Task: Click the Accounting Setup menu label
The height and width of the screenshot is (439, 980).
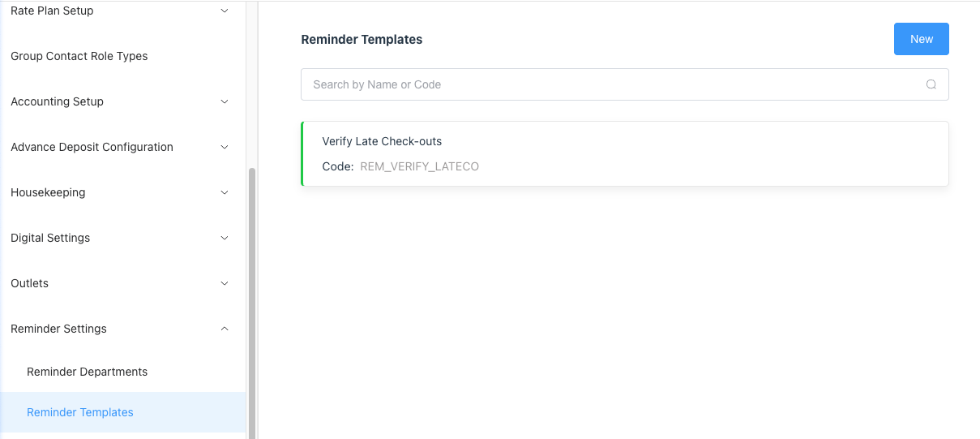Action: click(x=57, y=101)
